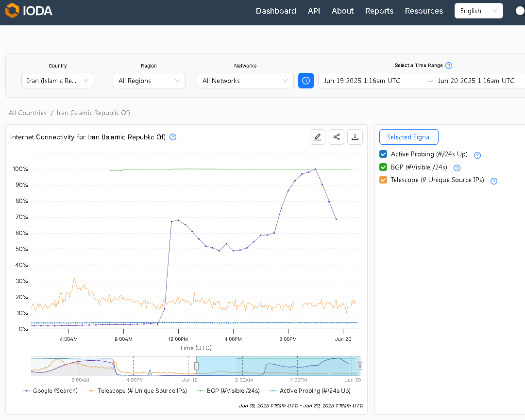525x420 pixels.
Task: Toggle BGP series in chart legend
Action: click(228, 390)
